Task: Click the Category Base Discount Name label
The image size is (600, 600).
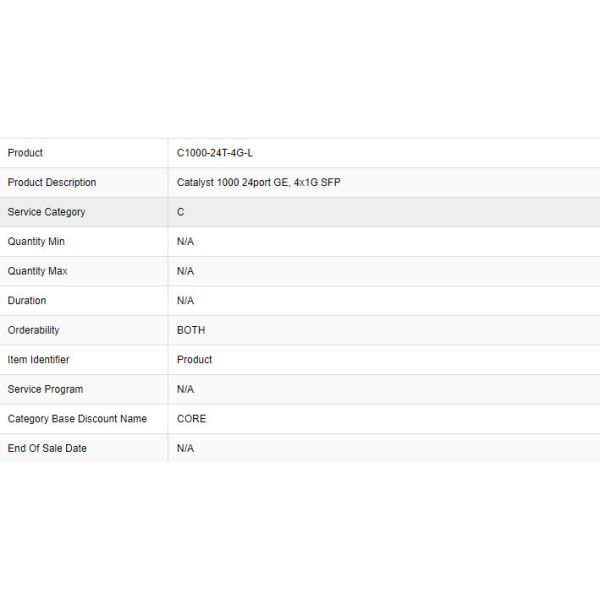Action: (x=77, y=419)
